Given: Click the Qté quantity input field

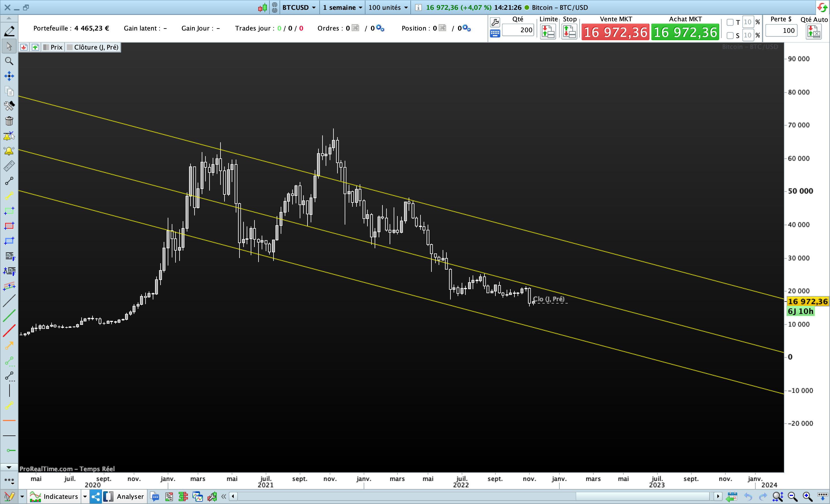Looking at the screenshot, I should pos(518,30).
